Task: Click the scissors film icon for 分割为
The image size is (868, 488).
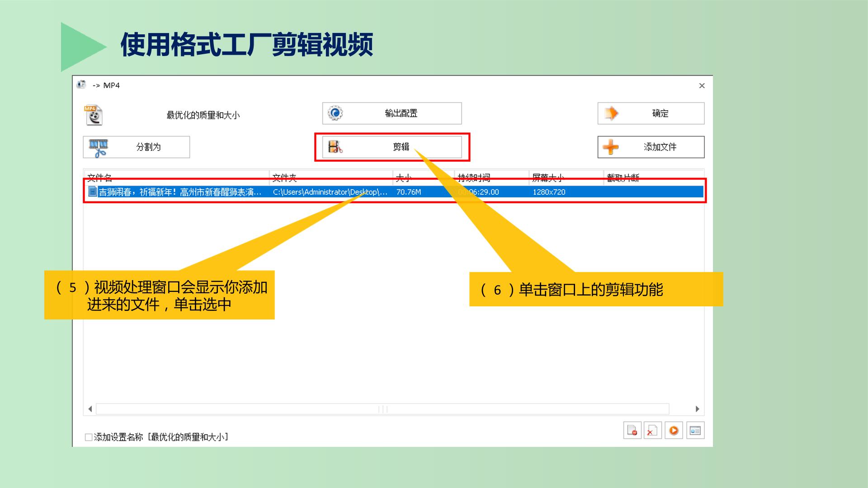Action: point(99,148)
